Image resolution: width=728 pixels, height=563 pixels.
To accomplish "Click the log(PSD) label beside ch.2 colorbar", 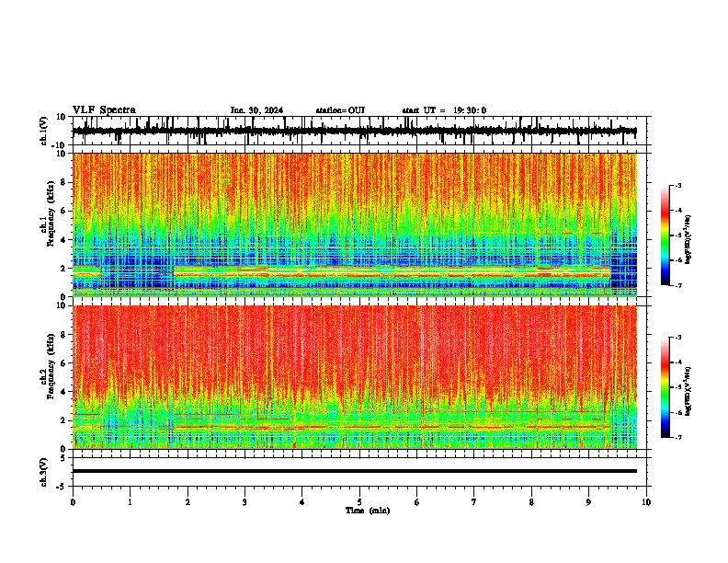I will 688,391.
